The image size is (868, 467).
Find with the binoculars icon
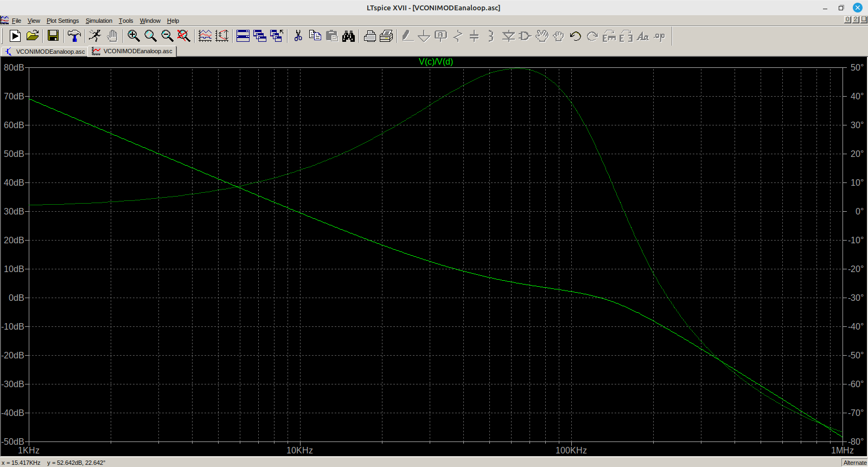[x=348, y=36]
